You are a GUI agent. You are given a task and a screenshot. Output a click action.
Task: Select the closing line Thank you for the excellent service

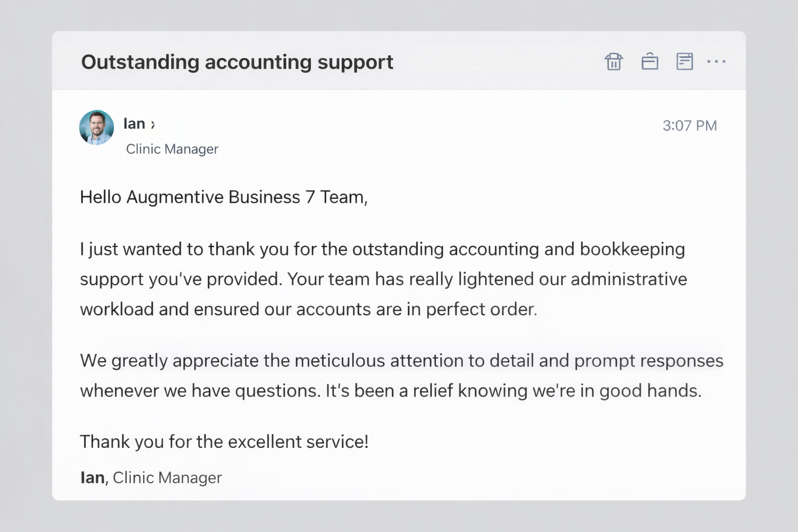[223, 442]
